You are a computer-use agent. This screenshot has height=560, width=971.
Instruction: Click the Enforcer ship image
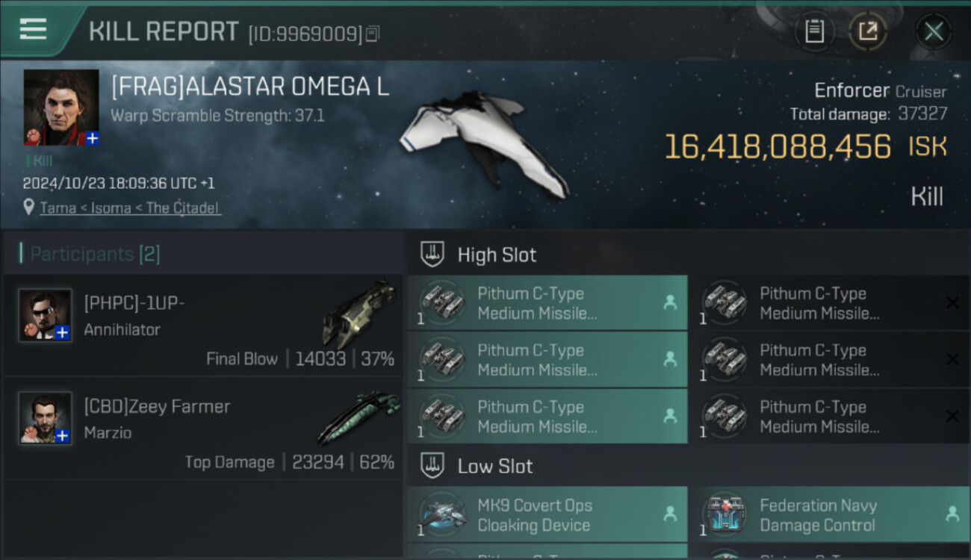click(484, 142)
